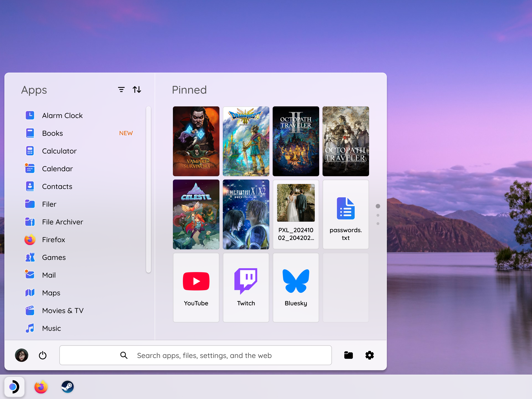This screenshot has height=399, width=532.
Task: Open the Octopath Traveler II cover
Action: pos(296,141)
